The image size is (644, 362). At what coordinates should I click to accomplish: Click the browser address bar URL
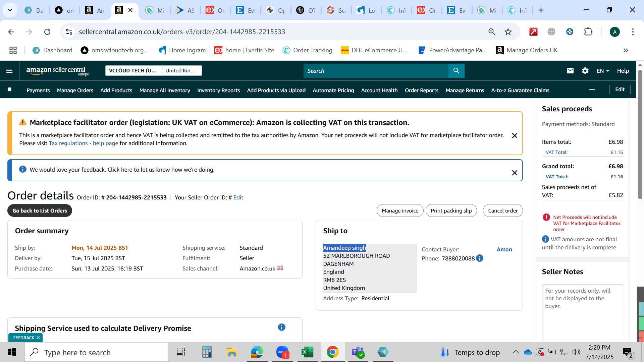click(182, 32)
